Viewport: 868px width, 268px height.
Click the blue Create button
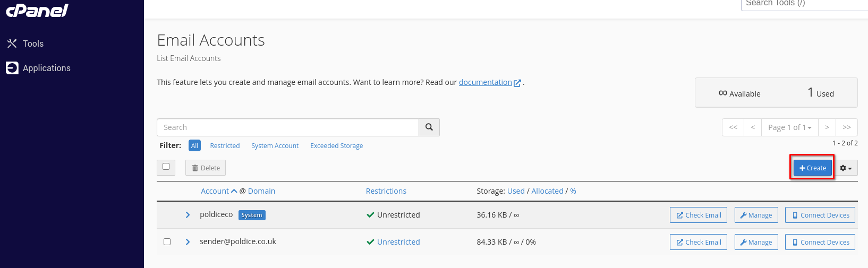point(812,168)
